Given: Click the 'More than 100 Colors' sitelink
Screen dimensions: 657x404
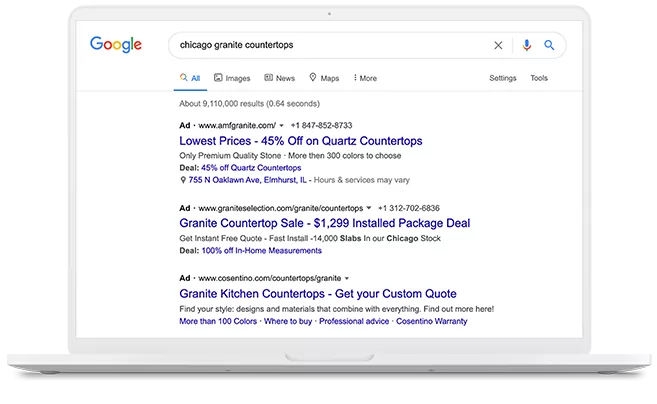Looking at the screenshot, I should pos(218,321).
